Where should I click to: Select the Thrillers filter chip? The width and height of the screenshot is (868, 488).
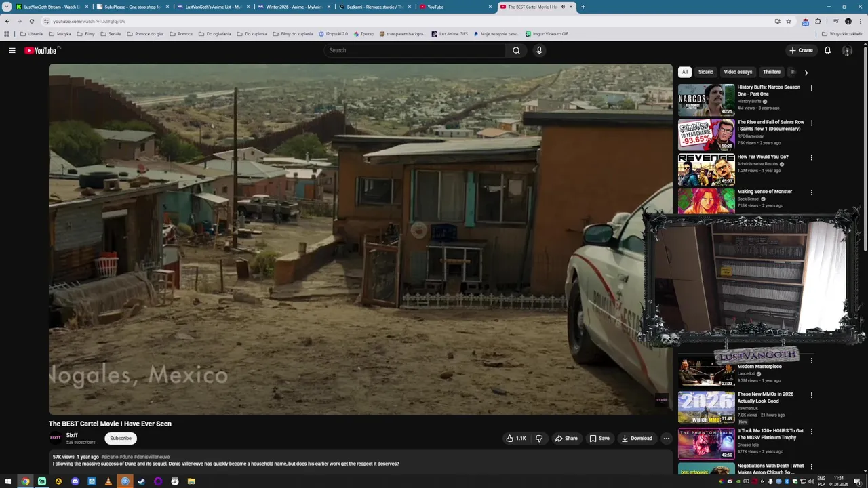(772, 72)
